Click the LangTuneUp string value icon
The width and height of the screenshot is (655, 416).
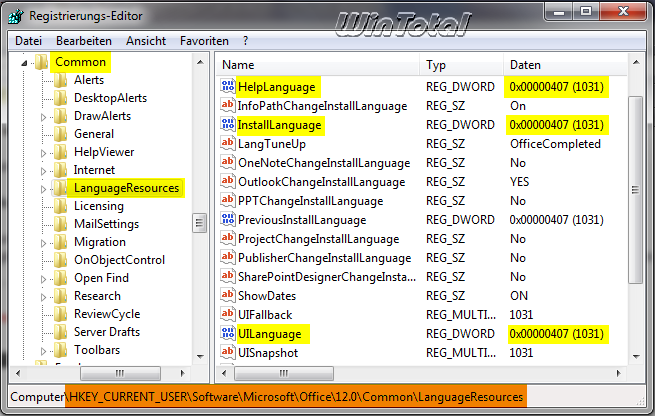[x=228, y=143]
